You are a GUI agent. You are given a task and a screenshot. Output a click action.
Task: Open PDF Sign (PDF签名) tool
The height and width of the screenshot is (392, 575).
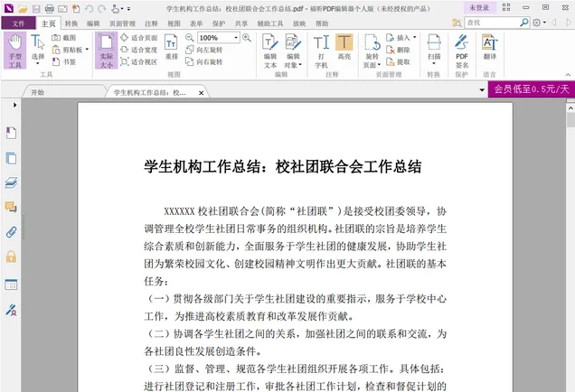tap(462, 51)
